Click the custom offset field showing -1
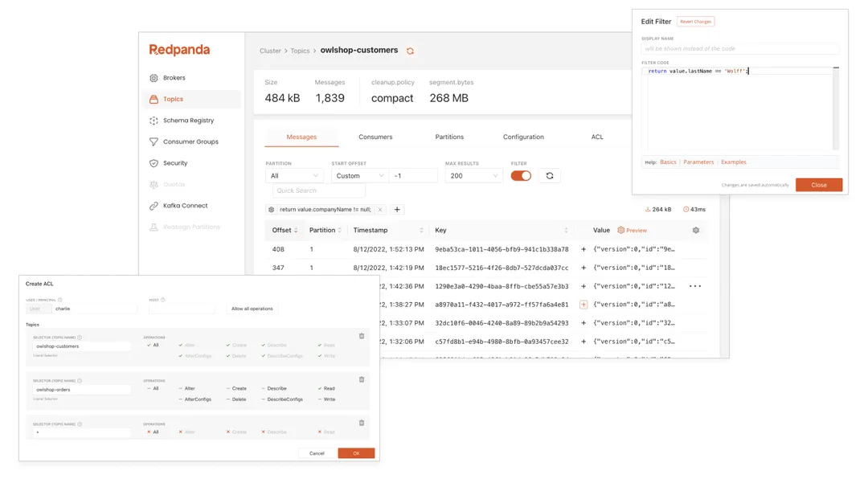 413,176
